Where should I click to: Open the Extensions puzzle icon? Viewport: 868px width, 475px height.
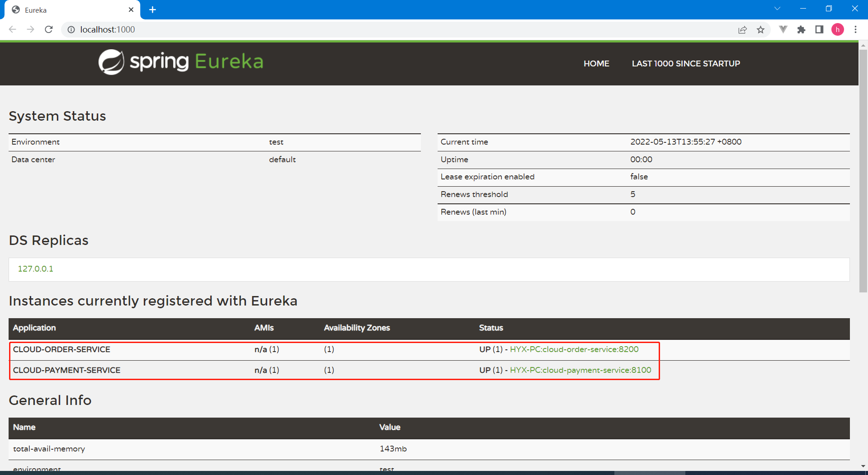[x=801, y=29]
